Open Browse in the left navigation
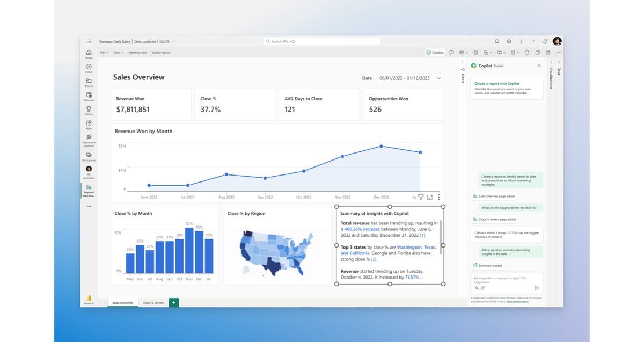This screenshot has width=644, height=342. tap(89, 82)
